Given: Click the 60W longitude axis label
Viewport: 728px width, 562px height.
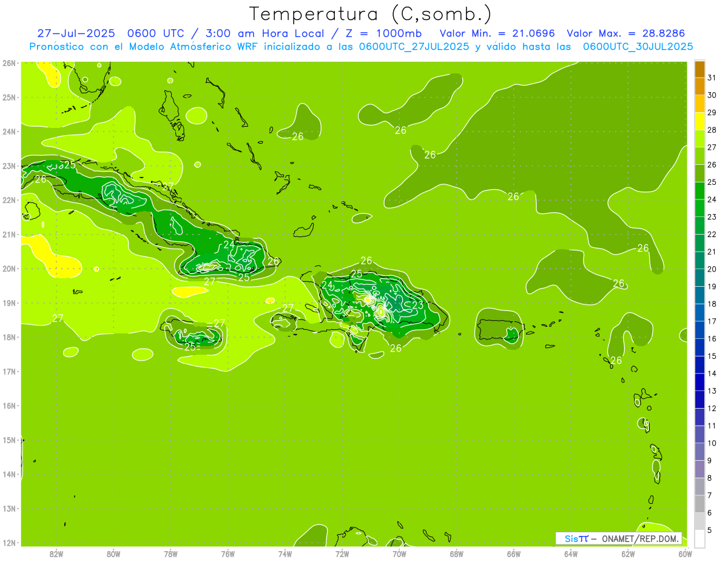Looking at the screenshot, I should coord(686,554).
